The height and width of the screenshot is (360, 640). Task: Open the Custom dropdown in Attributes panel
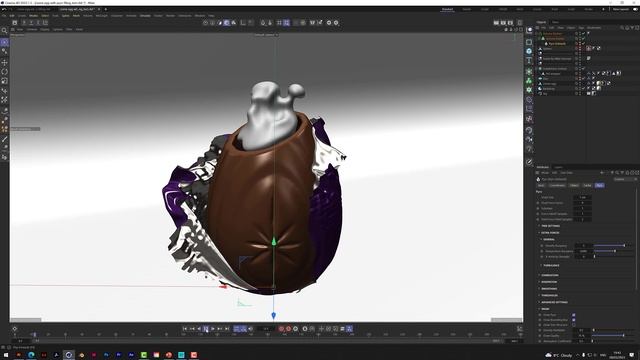click(x=624, y=179)
